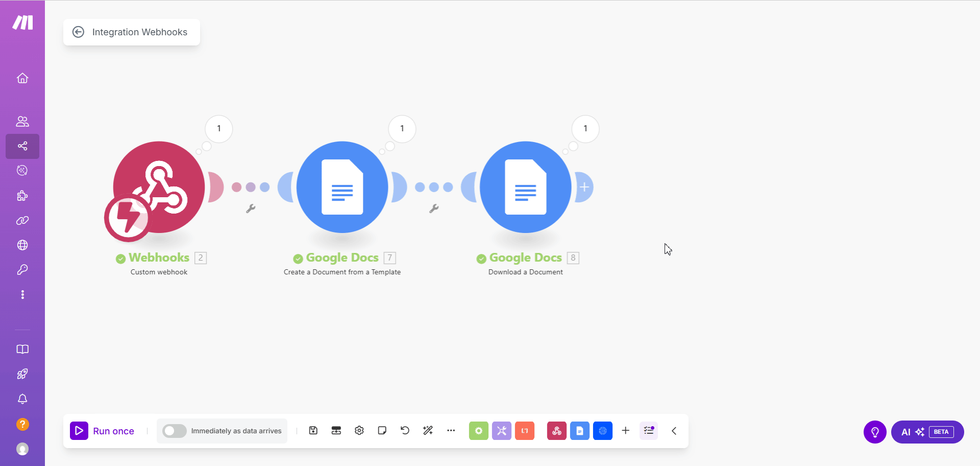The width and height of the screenshot is (980, 466).
Task: Open schedule setting Immediately as data arrives
Action: (x=236, y=431)
